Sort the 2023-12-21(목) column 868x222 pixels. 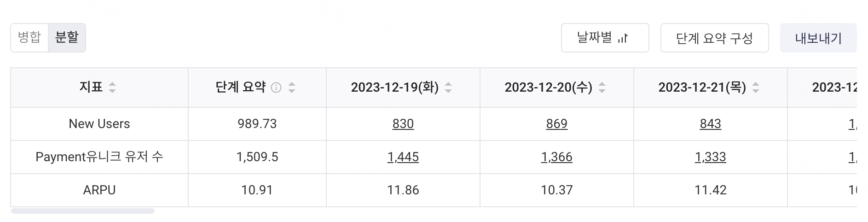[x=756, y=88]
